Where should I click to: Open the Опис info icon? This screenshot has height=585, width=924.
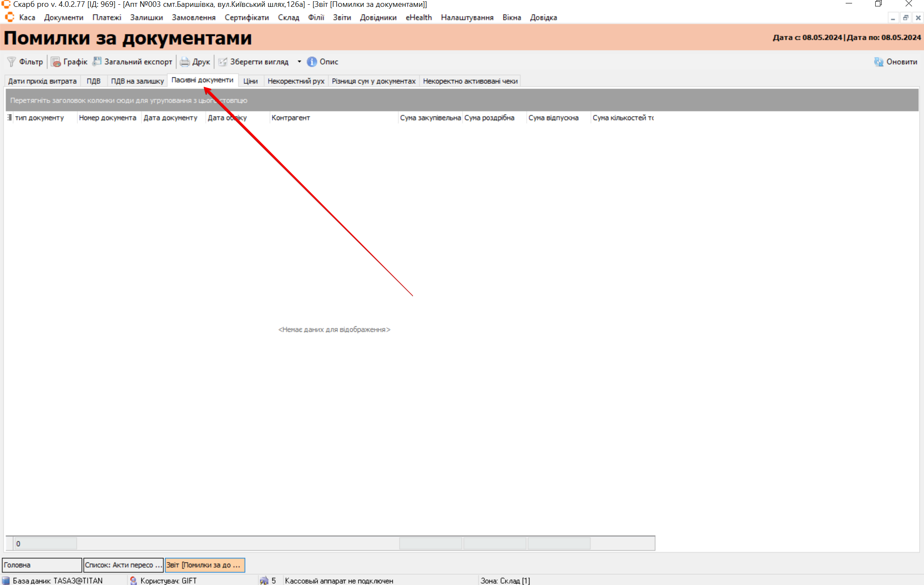tap(312, 62)
